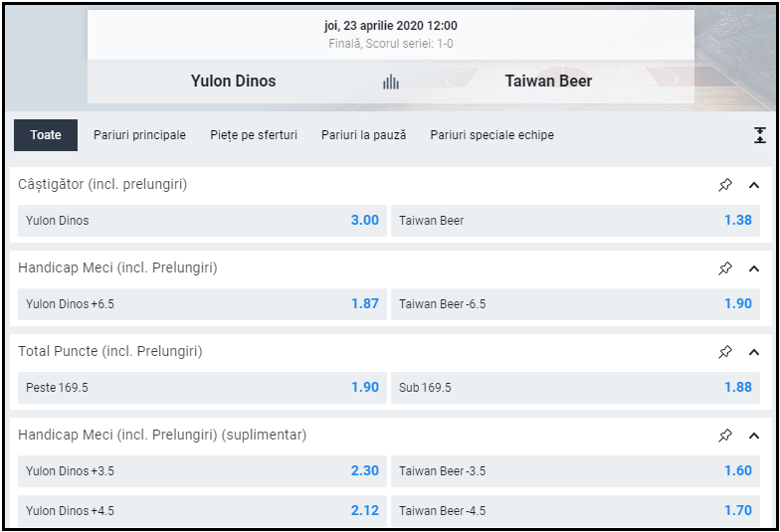
Task: Switch to the Pariuri principale tab
Action: tap(139, 135)
